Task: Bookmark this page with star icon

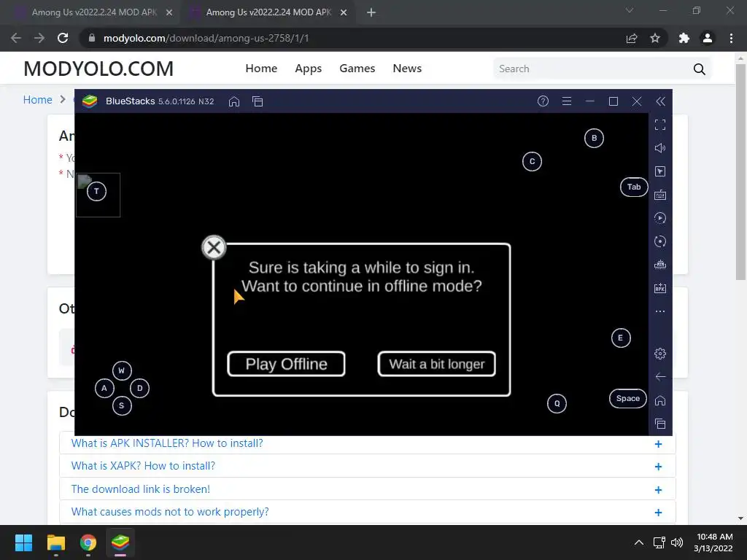Action: tap(655, 38)
